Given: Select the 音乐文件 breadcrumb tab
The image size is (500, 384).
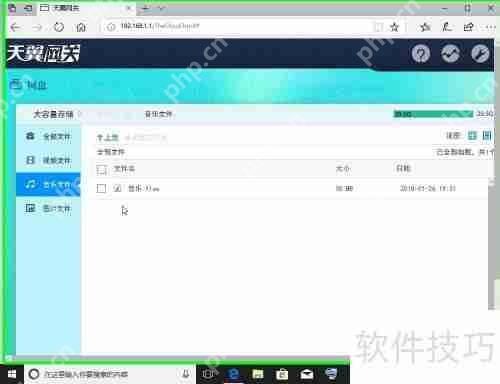Looking at the screenshot, I should point(158,114).
